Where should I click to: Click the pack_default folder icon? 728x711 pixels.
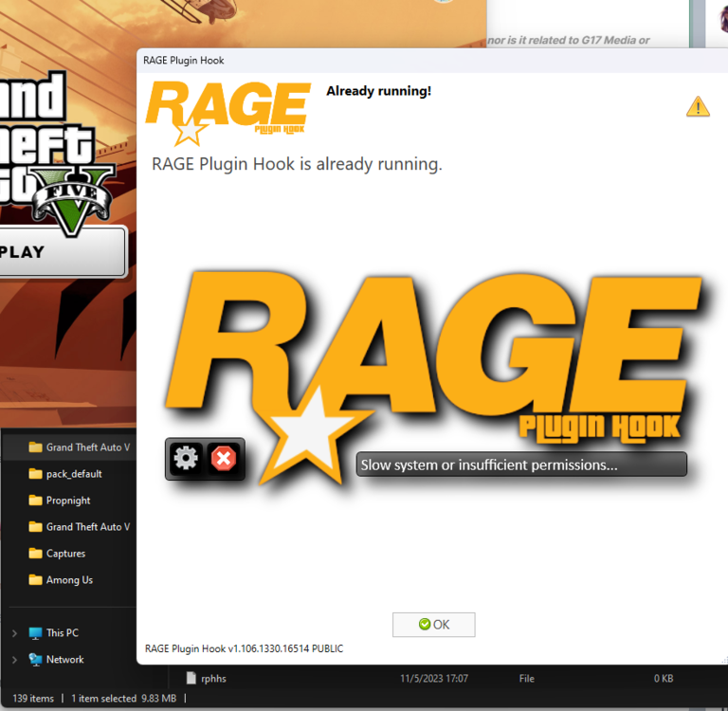[x=35, y=474]
